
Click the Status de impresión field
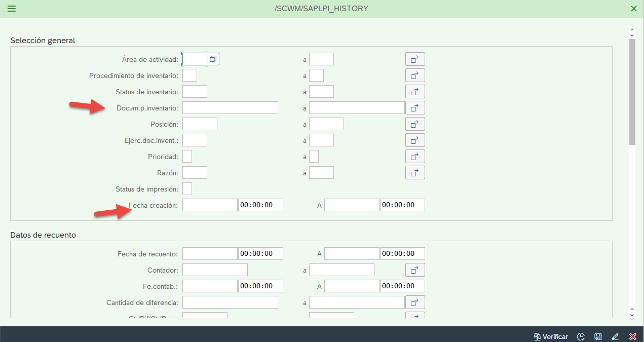[187, 189]
